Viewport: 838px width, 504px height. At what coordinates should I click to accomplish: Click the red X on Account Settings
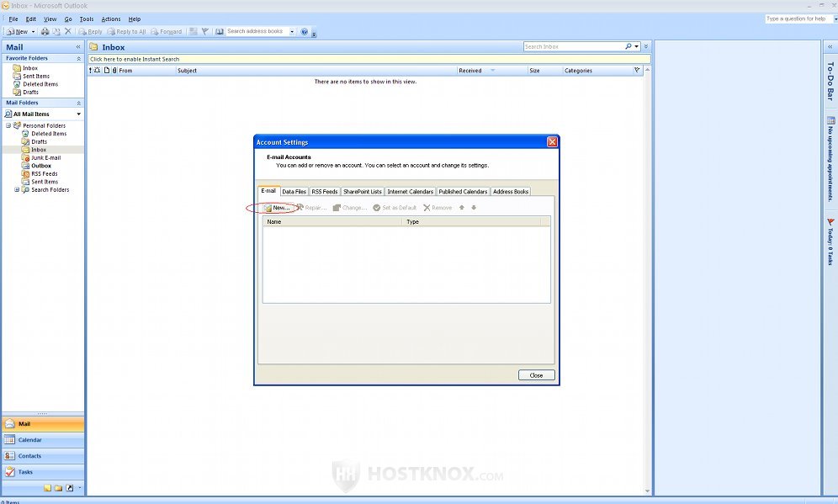(x=552, y=141)
